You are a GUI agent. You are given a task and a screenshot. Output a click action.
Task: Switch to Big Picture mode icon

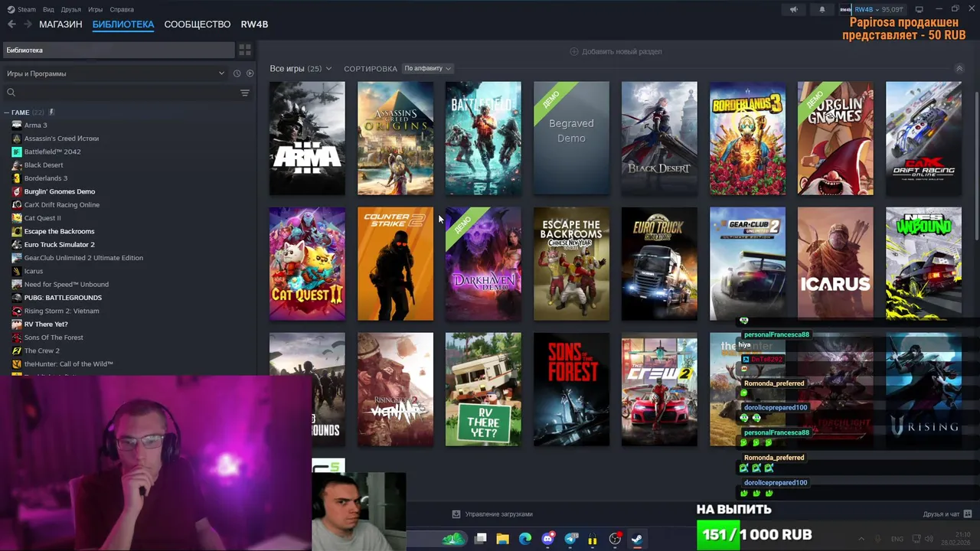pos(919,9)
